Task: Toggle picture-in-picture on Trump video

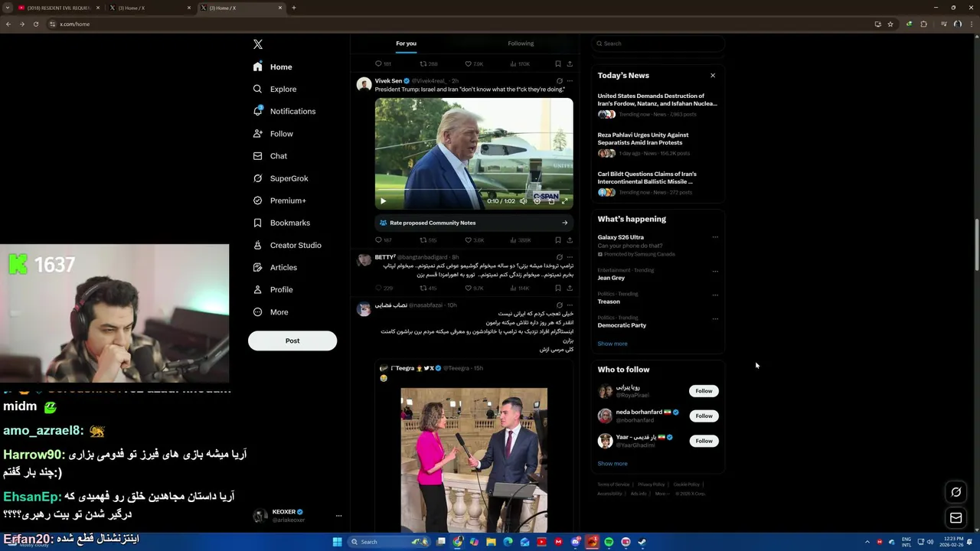Action: tap(551, 201)
